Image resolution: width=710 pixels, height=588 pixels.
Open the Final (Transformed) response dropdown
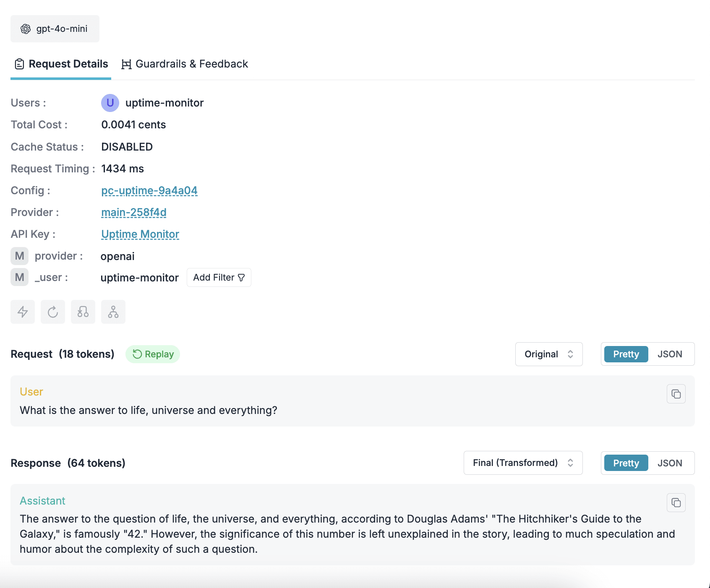pos(522,463)
